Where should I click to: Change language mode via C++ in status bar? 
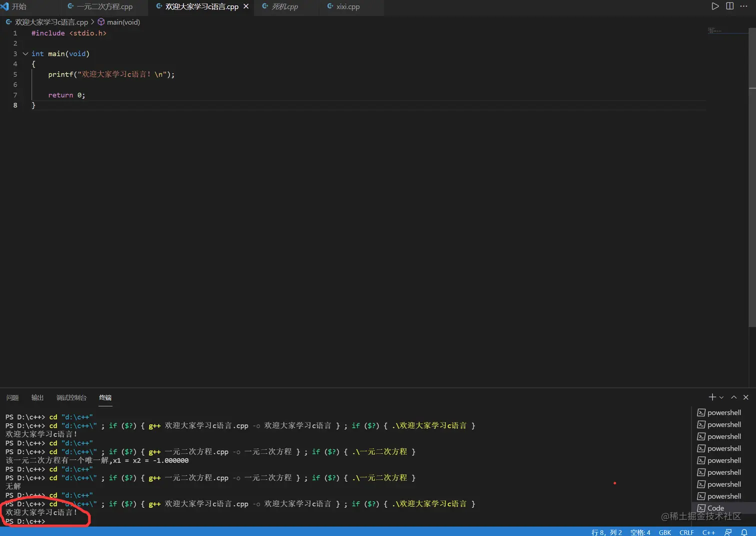(x=708, y=532)
